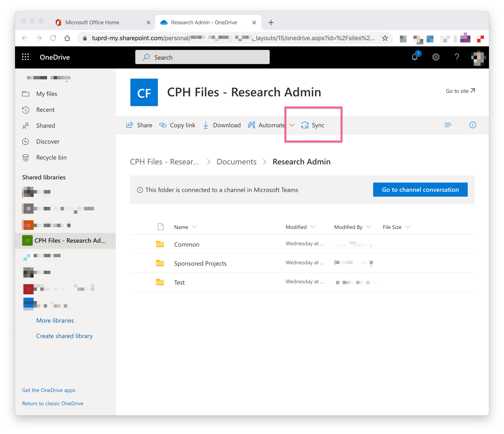Open the view options list icon
This screenshot has width=504, height=434.
[448, 125]
